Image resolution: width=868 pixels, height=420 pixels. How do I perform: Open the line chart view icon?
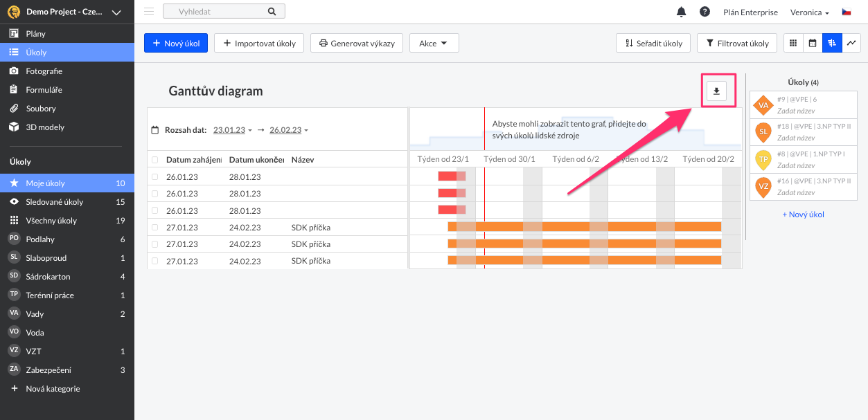point(851,43)
